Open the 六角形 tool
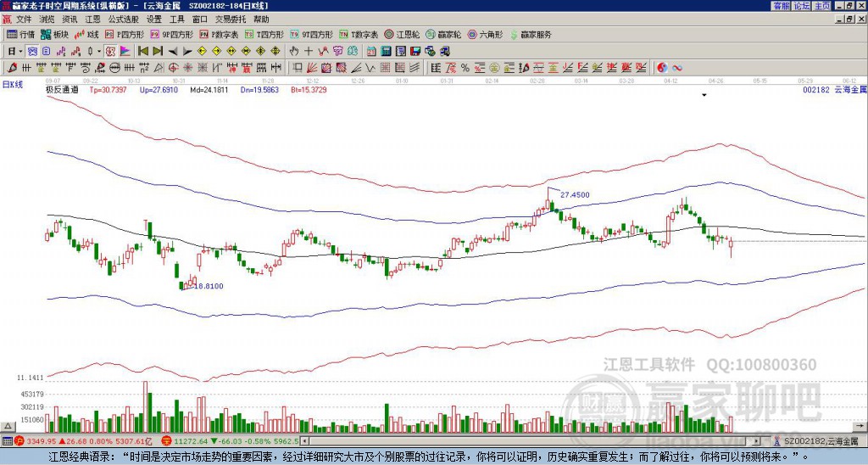Viewport: 868px width, 465px height. pyautogui.click(x=485, y=34)
